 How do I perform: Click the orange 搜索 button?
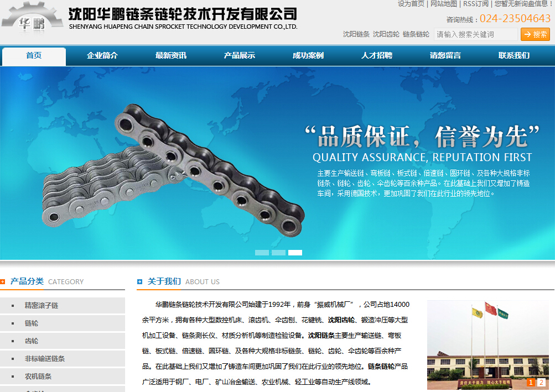535,34
